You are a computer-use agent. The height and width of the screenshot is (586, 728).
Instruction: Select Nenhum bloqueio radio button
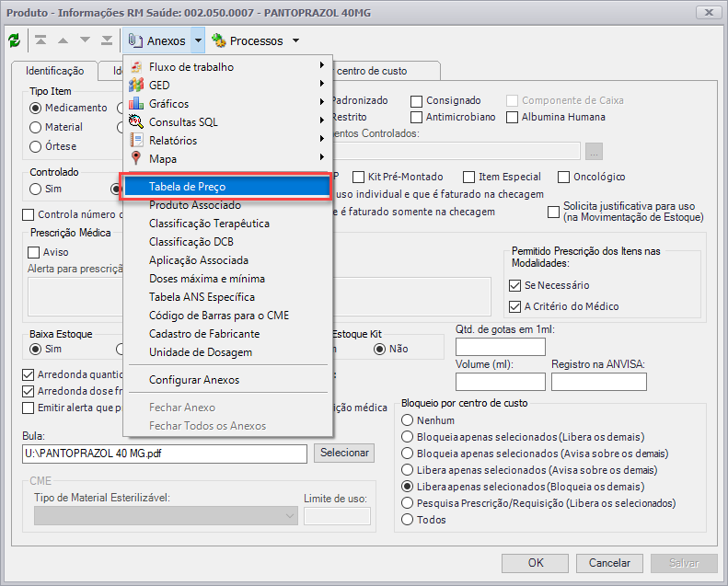point(407,420)
